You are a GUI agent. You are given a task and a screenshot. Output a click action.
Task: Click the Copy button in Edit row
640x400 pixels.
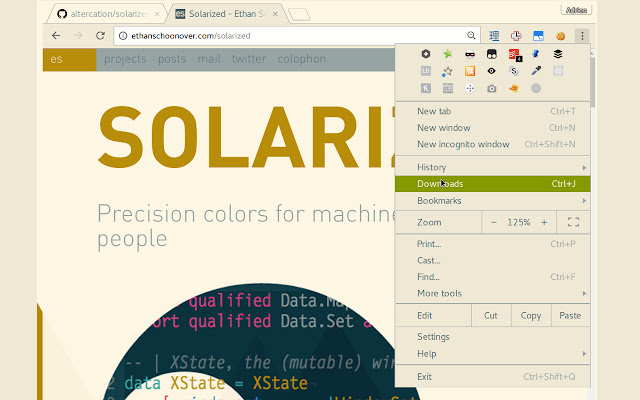(531, 316)
